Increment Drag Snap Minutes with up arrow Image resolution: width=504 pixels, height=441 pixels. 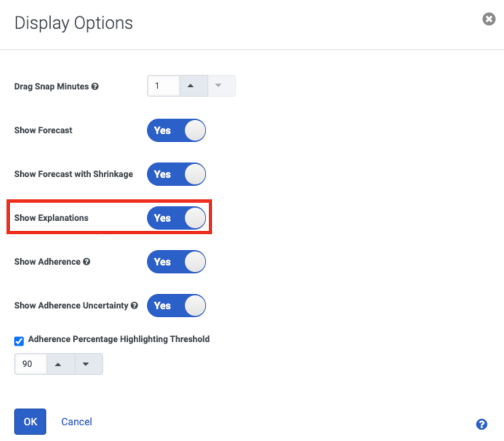click(192, 85)
